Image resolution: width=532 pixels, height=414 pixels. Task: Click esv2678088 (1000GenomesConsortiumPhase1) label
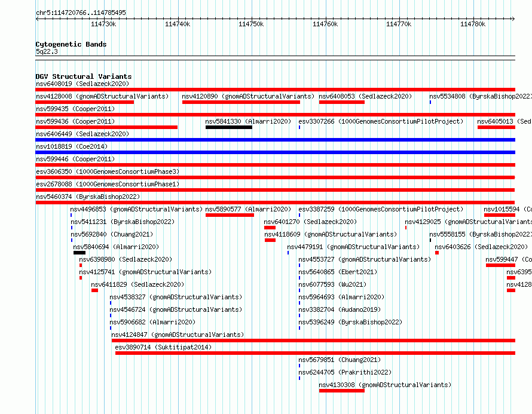click(108, 184)
